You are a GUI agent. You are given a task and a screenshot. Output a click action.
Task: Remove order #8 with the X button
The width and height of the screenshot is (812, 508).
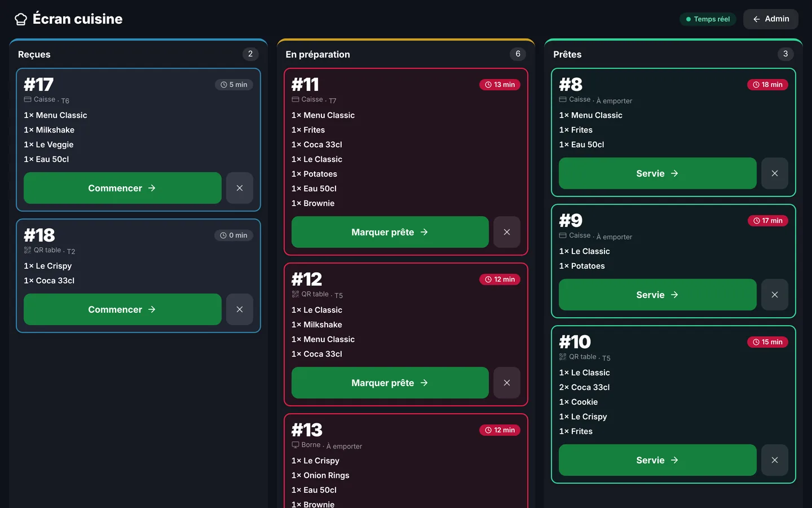click(775, 173)
